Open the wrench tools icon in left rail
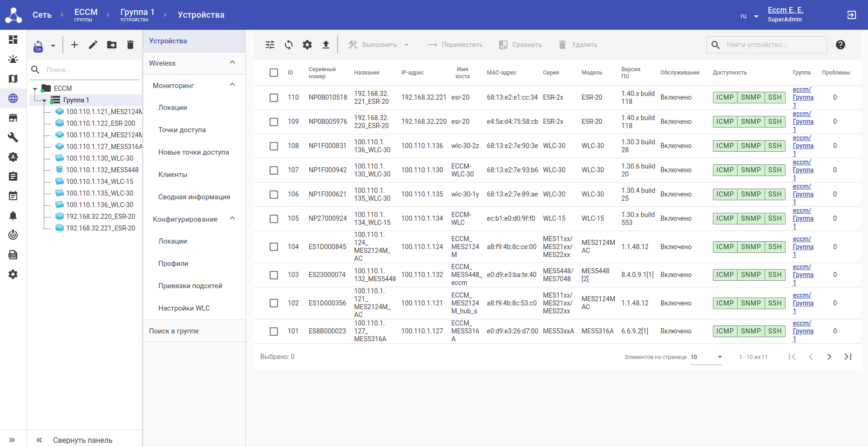This screenshot has height=447, width=868. [13, 137]
